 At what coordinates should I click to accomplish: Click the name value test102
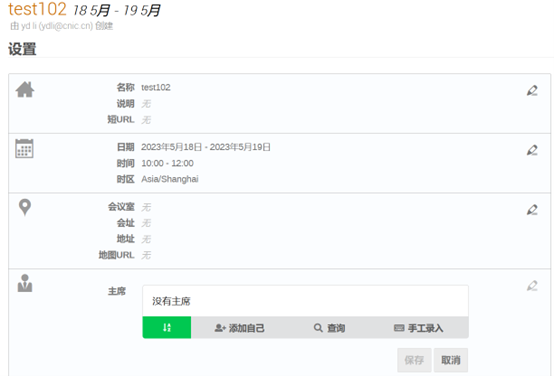click(x=156, y=87)
